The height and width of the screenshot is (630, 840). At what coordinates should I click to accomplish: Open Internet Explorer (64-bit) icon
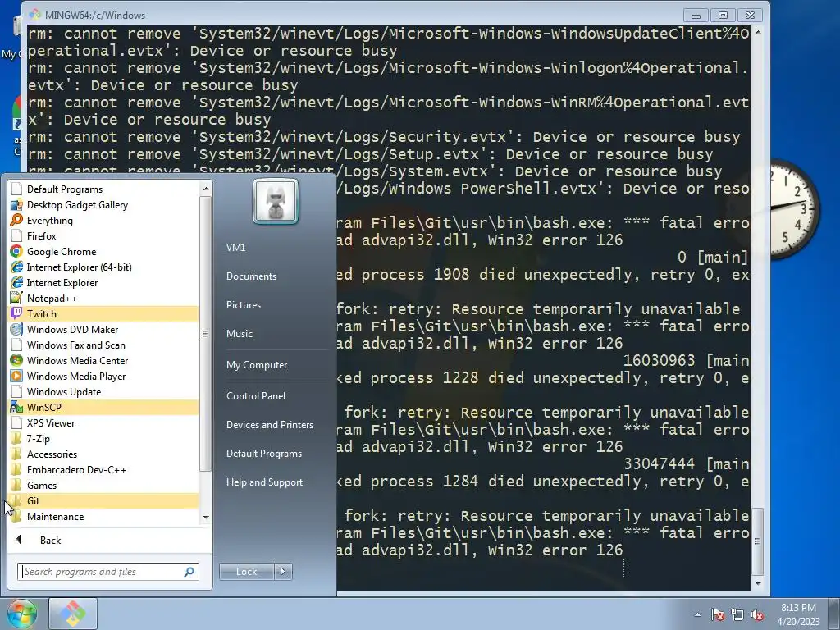16,267
